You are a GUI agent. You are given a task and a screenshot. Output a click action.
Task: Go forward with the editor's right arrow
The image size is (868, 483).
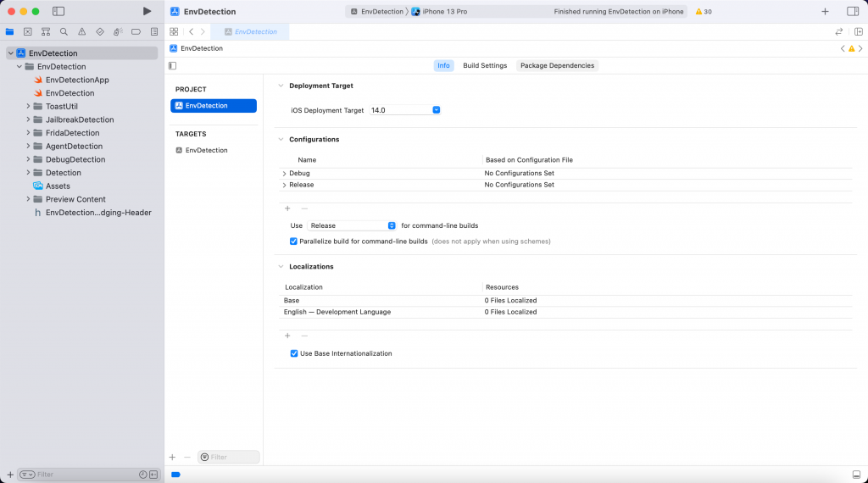pyautogui.click(x=203, y=31)
